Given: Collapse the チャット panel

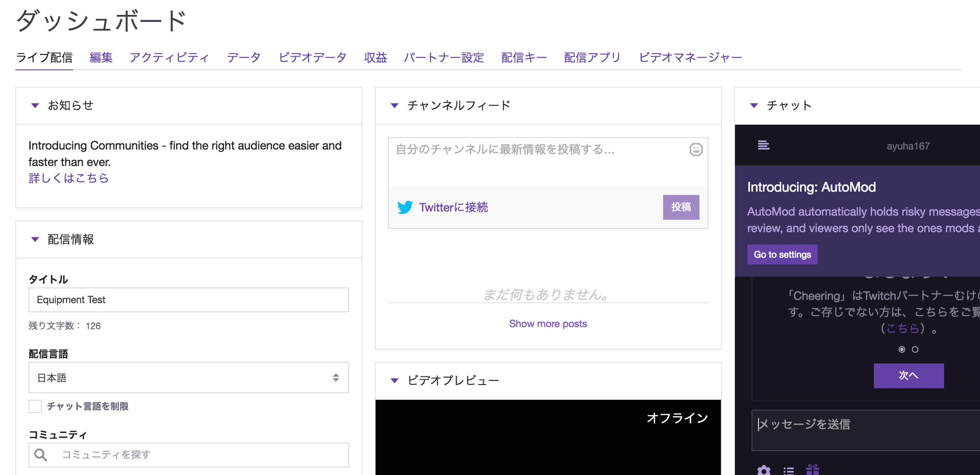Looking at the screenshot, I should [754, 105].
